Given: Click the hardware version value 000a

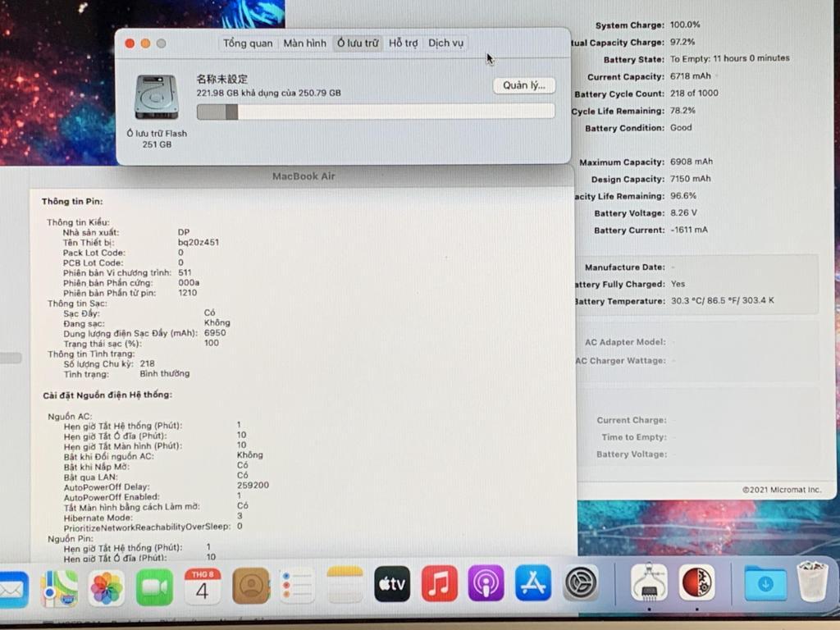Looking at the screenshot, I should coord(189,283).
